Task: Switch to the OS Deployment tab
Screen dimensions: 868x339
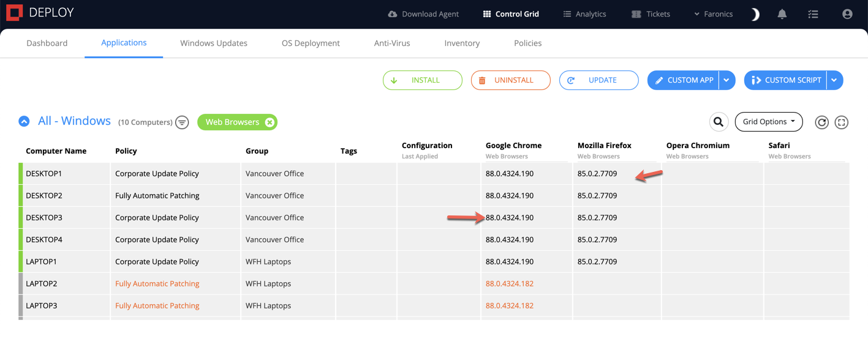Action: [311, 43]
